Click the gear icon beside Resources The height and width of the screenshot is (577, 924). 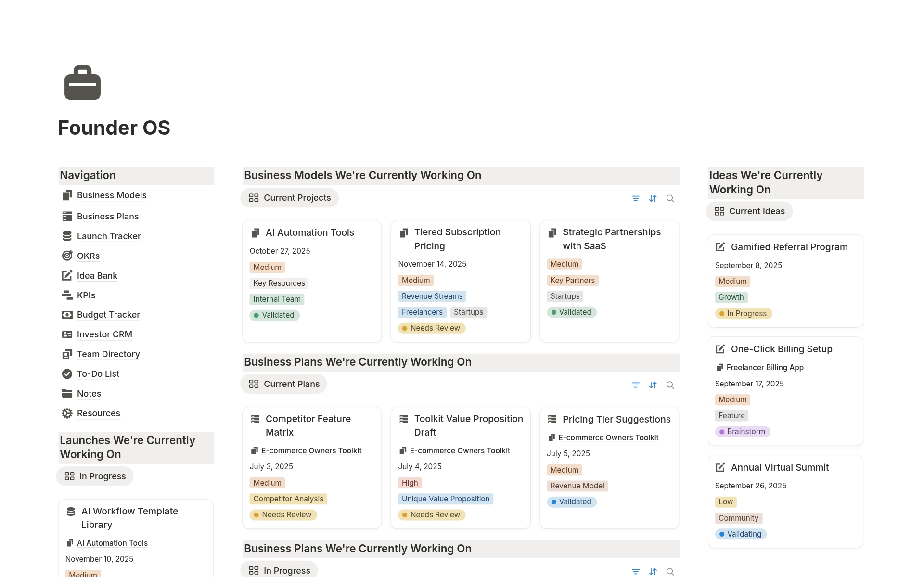coord(67,413)
